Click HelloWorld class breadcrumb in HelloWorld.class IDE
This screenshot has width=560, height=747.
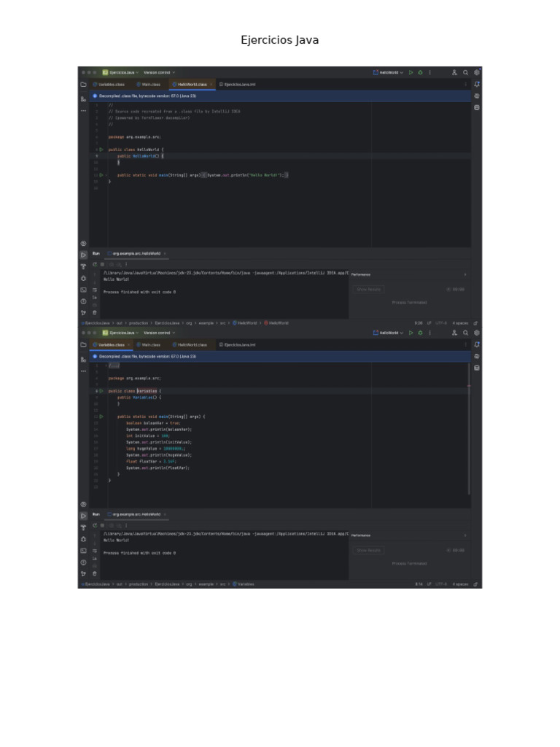[245, 323]
